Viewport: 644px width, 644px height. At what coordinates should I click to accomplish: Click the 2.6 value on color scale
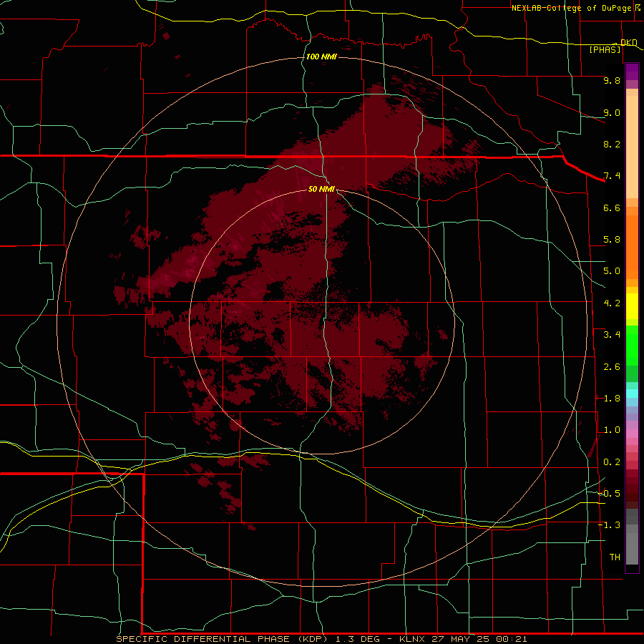click(x=612, y=367)
